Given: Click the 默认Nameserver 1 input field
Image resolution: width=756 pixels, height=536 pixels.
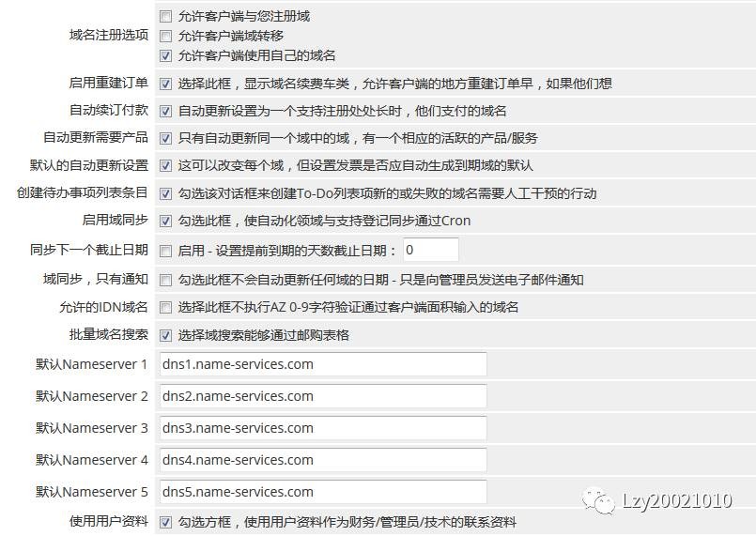Looking at the screenshot, I should coord(322,364).
